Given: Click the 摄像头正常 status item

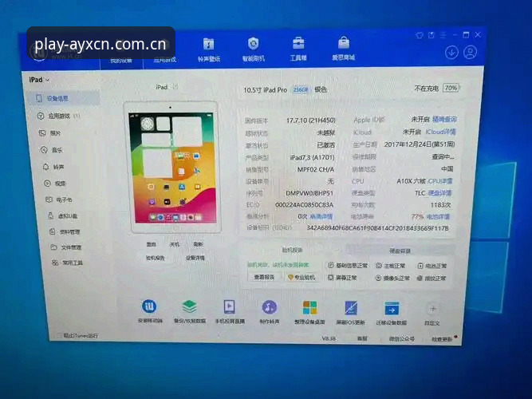Looking at the screenshot, I should click(x=392, y=279).
